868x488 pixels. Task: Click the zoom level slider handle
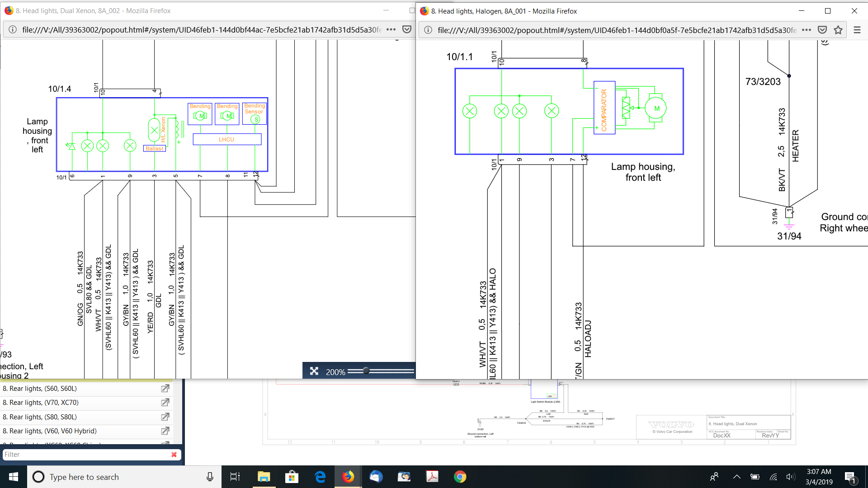pyautogui.click(x=366, y=371)
